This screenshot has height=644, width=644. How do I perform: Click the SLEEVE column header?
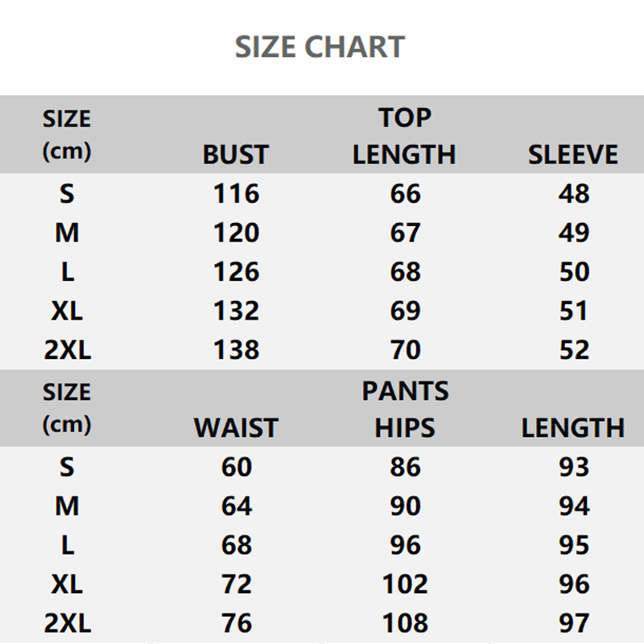click(573, 155)
